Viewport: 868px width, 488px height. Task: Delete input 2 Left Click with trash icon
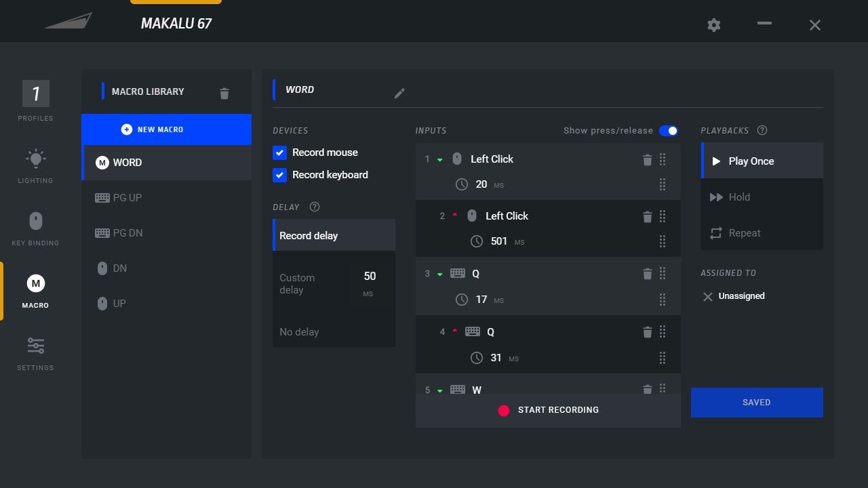tap(647, 216)
